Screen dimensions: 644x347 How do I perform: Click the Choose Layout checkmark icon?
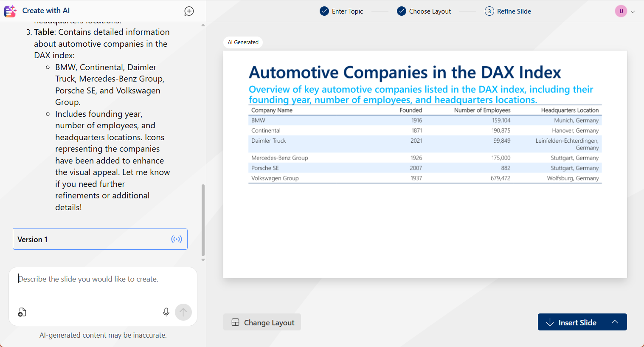(402, 11)
